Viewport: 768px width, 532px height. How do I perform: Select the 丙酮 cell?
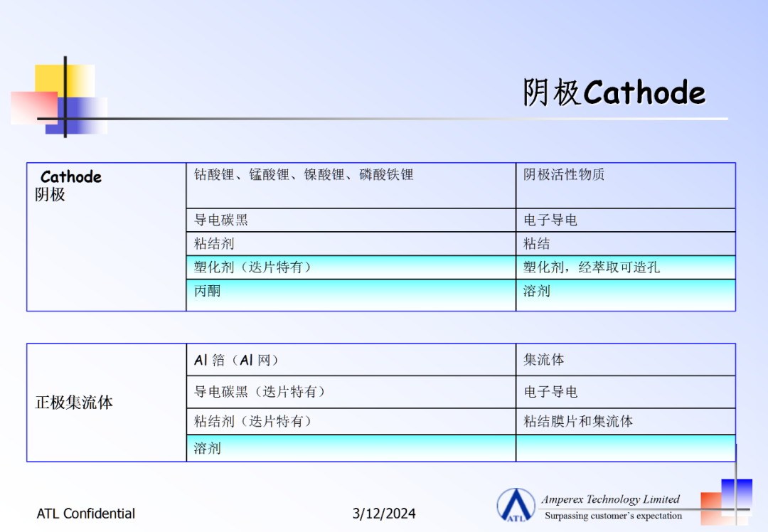click(x=351, y=295)
